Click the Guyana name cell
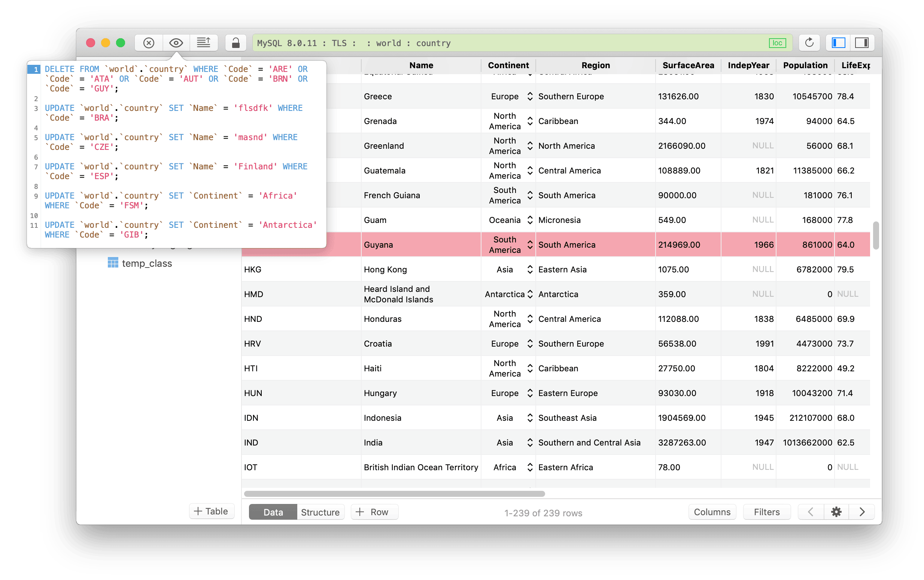This screenshot has height=580, width=924. pyautogui.click(x=421, y=245)
